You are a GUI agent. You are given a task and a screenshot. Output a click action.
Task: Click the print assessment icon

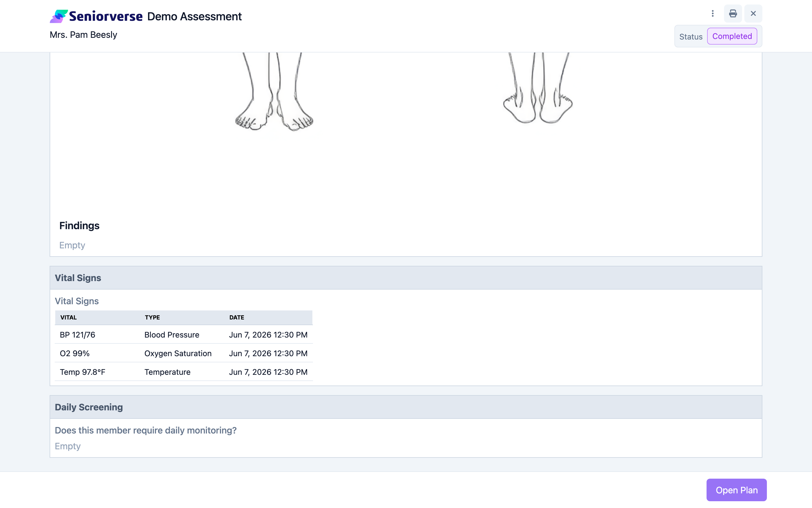pos(733,14)
